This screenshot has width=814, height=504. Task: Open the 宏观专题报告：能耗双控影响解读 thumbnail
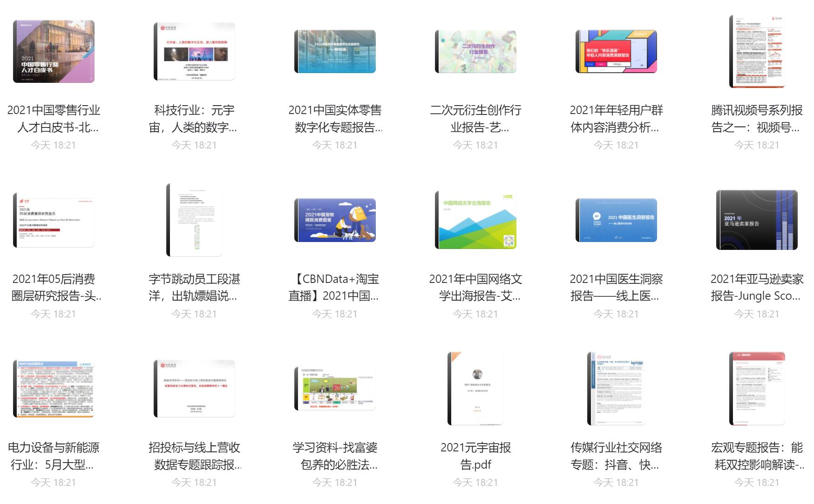coord(757,389)
